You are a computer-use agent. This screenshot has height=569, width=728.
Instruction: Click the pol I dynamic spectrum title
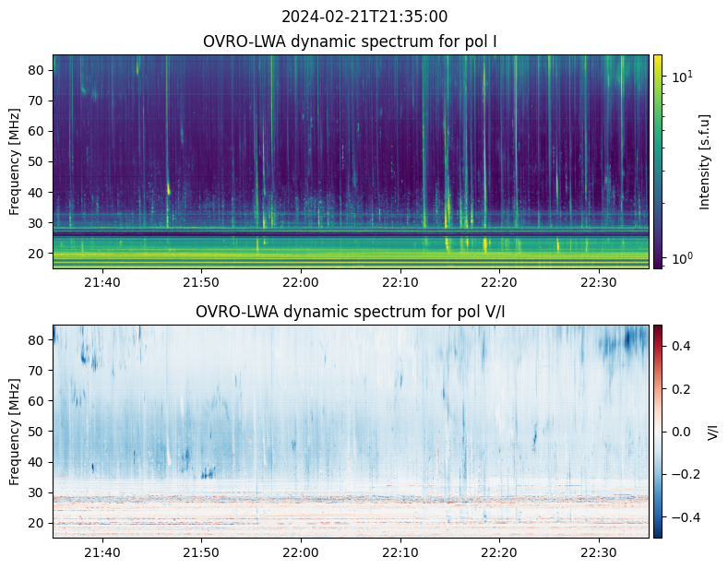(x=351, y=41)
